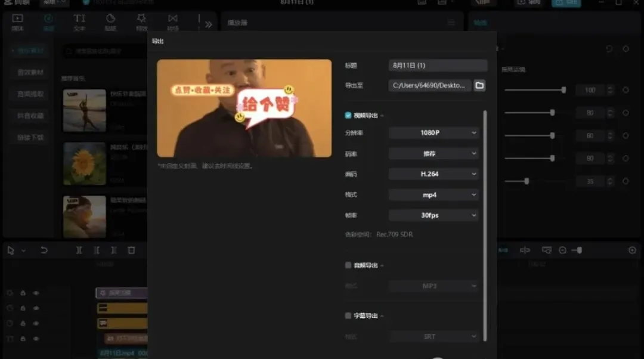This screenshot has height=359, width=644.
Task: Hide the purple effect track with eye icon
Action: tap(36, 293)
